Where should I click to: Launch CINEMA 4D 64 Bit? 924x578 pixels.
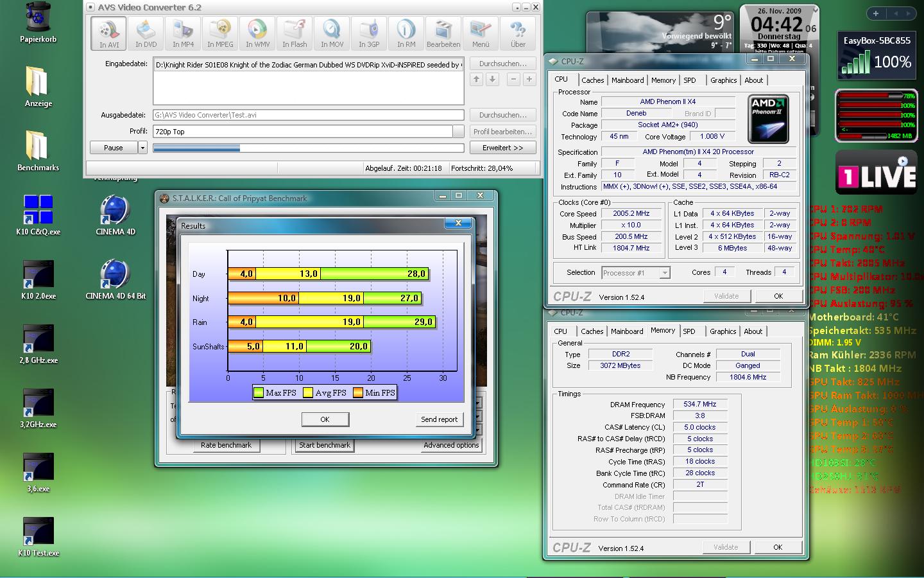tap(116, 279)
